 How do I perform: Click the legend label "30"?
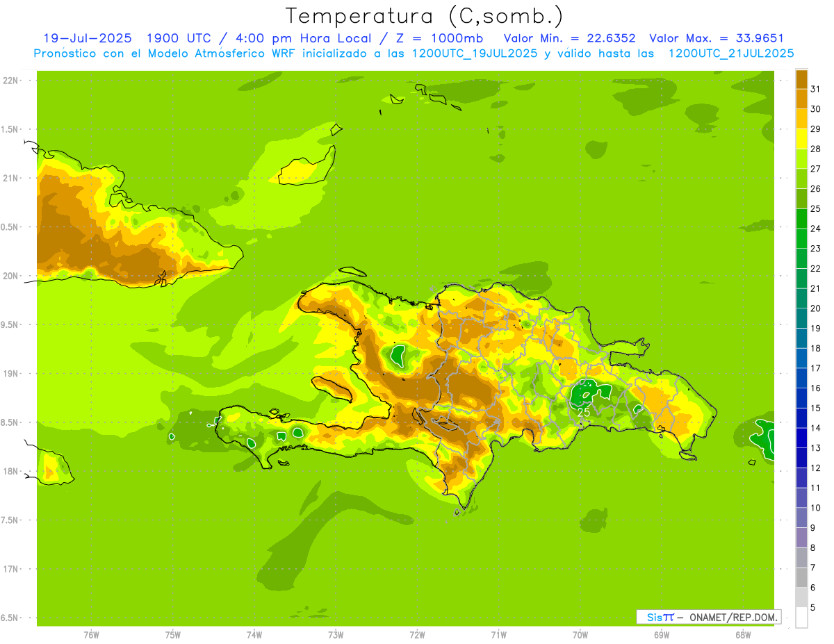tap(816, 109)
